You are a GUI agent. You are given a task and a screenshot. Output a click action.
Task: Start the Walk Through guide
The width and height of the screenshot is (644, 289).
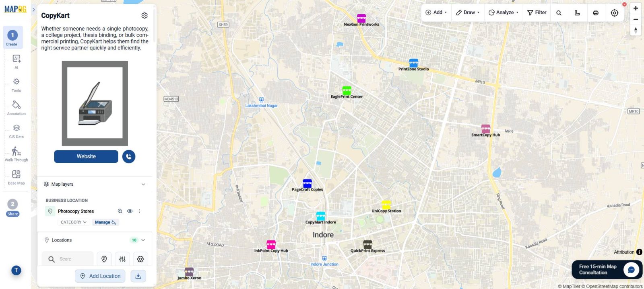(17, 154)
